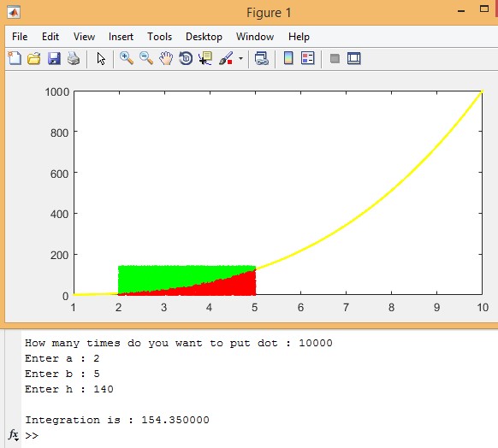Click the y-axis label 600

(59, 174)
